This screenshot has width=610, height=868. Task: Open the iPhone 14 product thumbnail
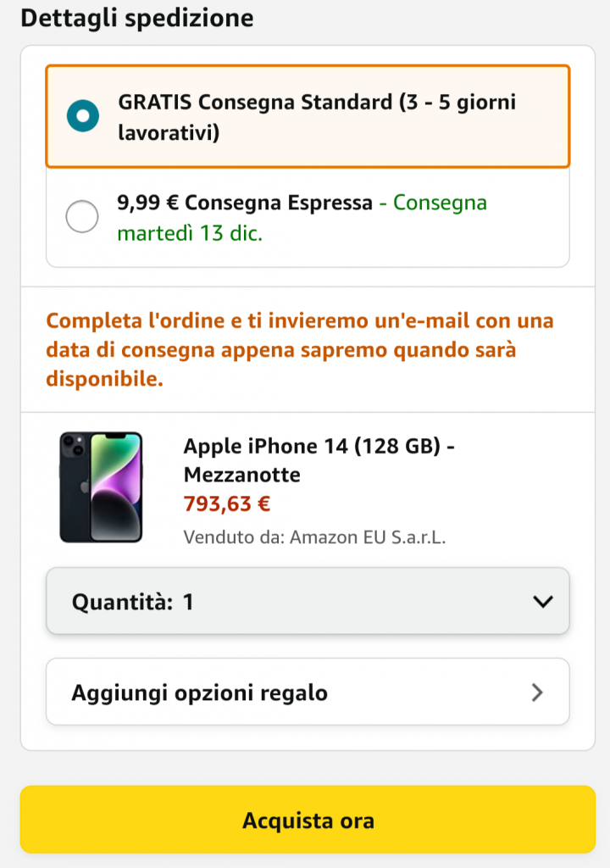[x=101, y=487]
